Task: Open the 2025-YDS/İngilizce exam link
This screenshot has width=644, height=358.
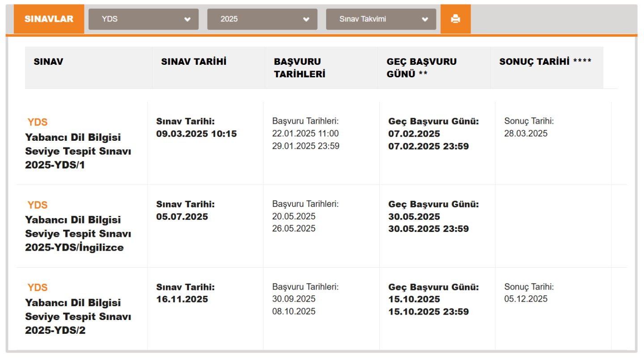Action: (x=78, y=234)
